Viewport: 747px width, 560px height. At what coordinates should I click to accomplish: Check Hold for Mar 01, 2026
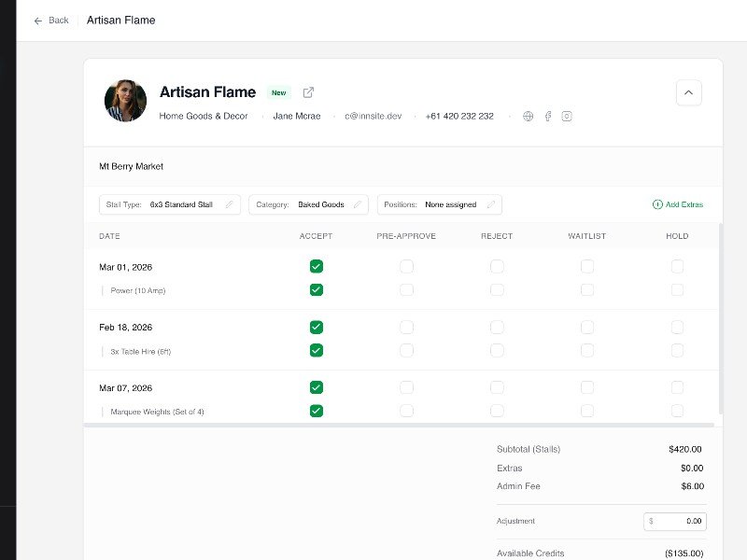677,267
